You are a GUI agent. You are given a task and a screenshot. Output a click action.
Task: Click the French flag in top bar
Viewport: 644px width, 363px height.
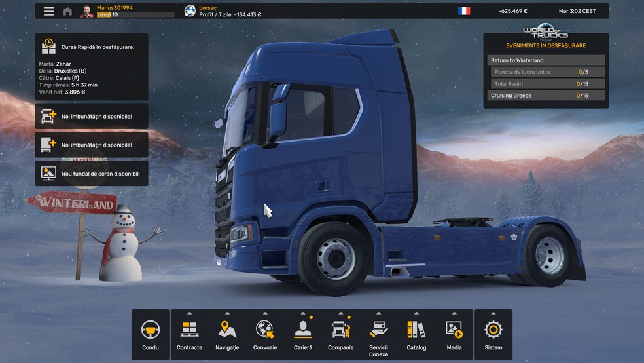click(464, 11)
